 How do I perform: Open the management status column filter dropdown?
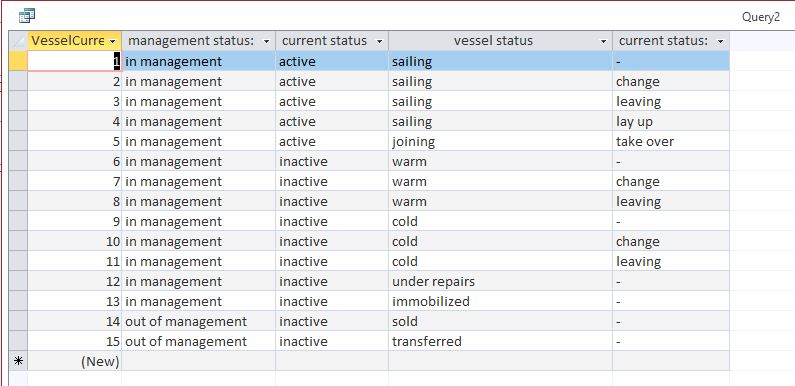(x=267, y=41)
